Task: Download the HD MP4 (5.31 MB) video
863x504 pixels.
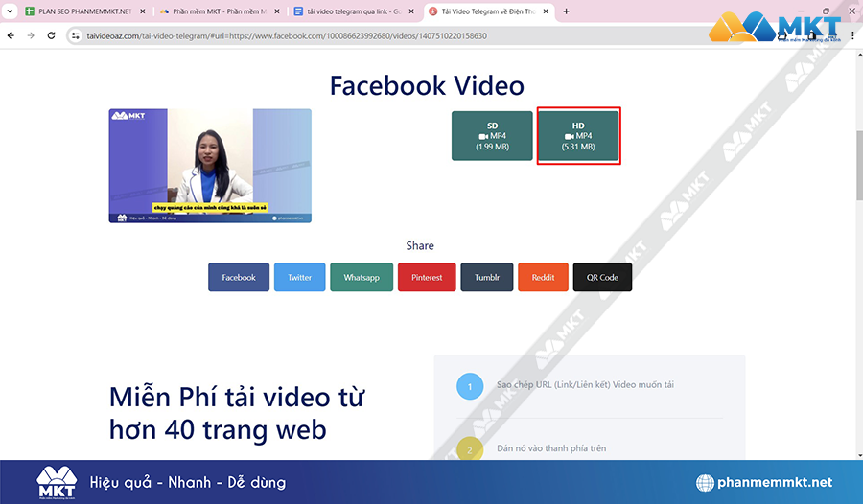Action: pos(578,136)
